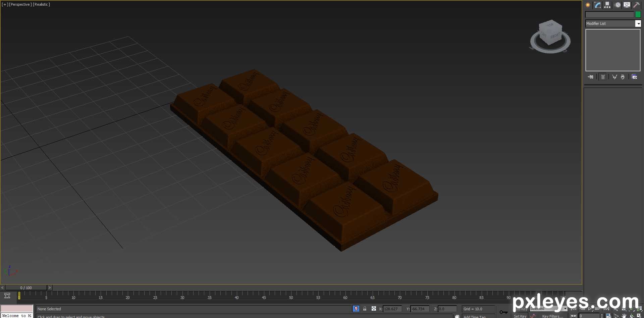
Task: Click the Y coordinate field
Action: [420, 309]
